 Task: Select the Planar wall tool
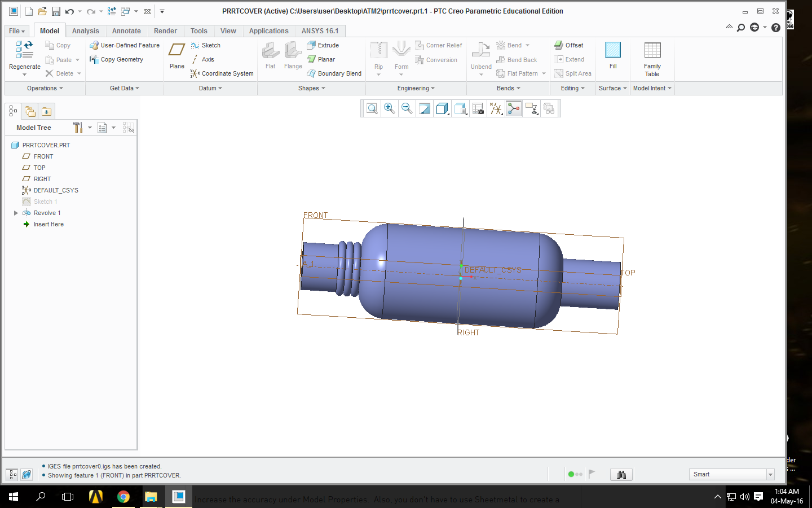tap(321, 59)
